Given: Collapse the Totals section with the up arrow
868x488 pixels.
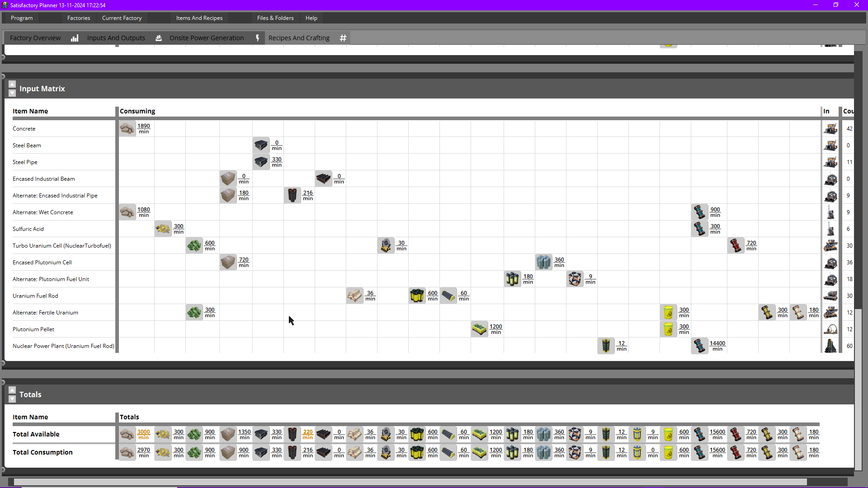Looking at the screenshot, I should click(12, 390).
